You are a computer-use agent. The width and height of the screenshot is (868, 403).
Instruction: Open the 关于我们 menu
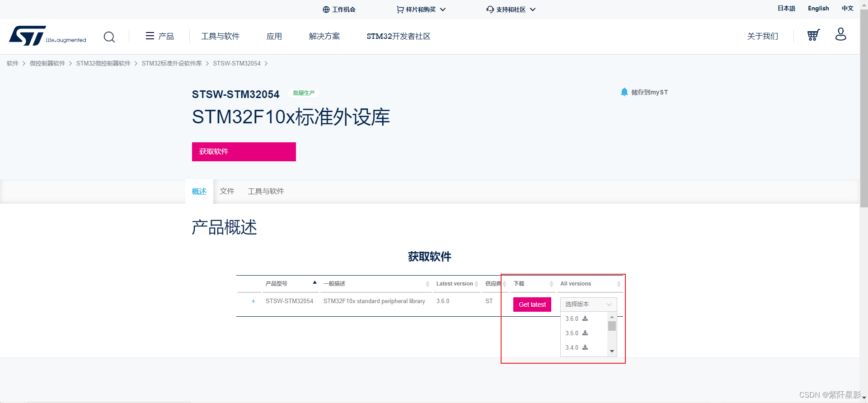(763, 36)
